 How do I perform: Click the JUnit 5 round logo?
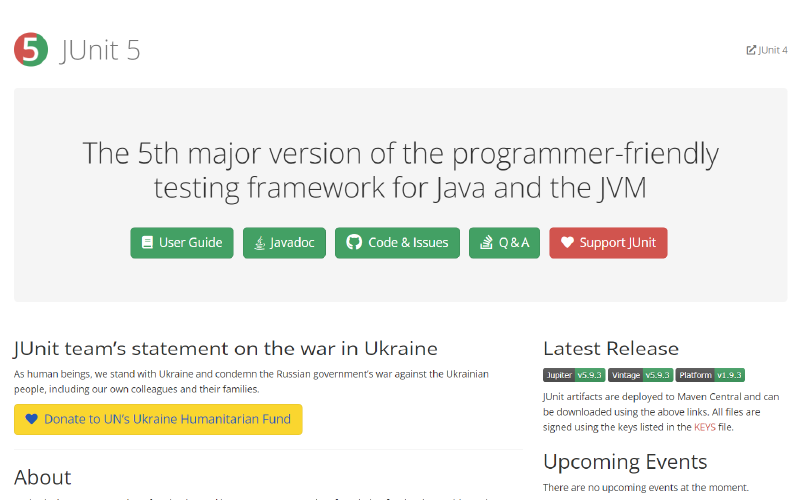[x=31, y=49]
